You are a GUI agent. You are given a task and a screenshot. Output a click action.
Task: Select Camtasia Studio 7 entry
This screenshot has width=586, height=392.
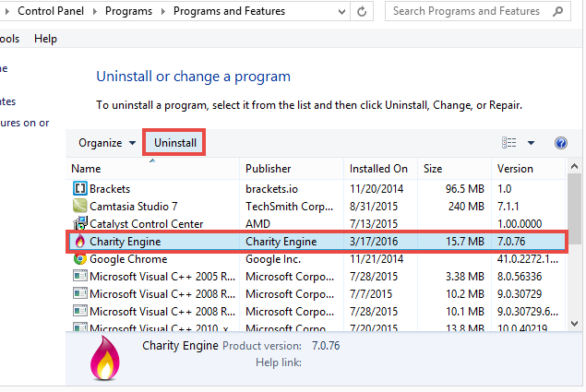tap(134, 207)
